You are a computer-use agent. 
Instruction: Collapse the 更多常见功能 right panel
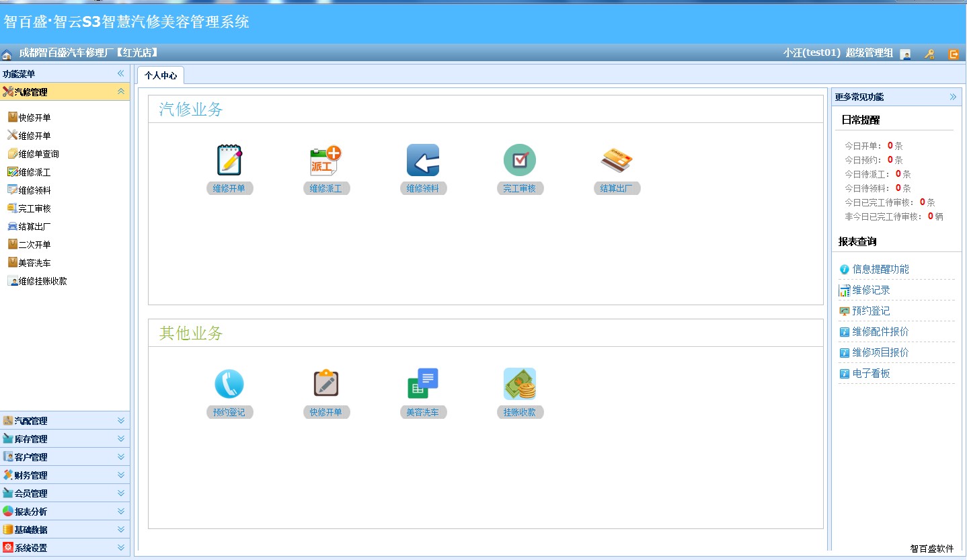[953, 97]
